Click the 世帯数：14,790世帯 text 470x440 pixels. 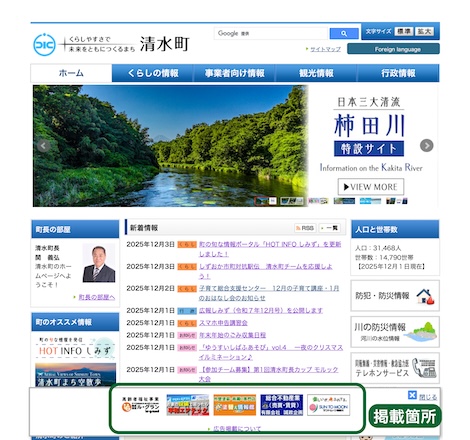(384, 257)
